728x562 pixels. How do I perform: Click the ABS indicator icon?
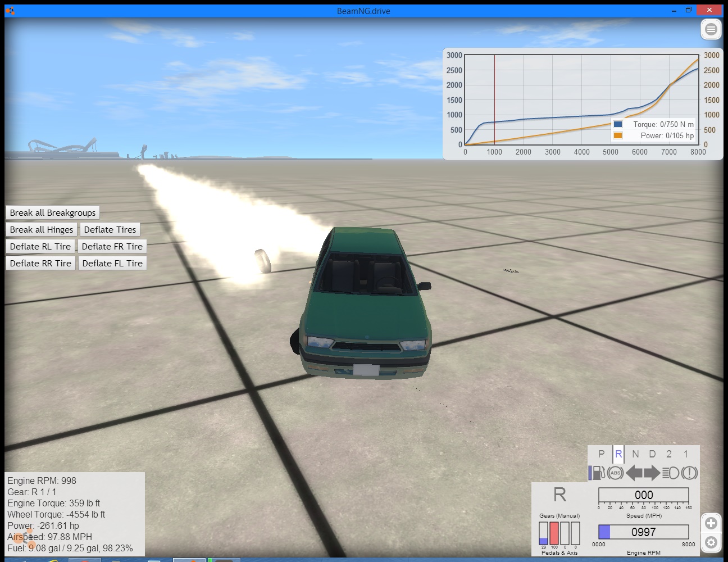point(616,473)
